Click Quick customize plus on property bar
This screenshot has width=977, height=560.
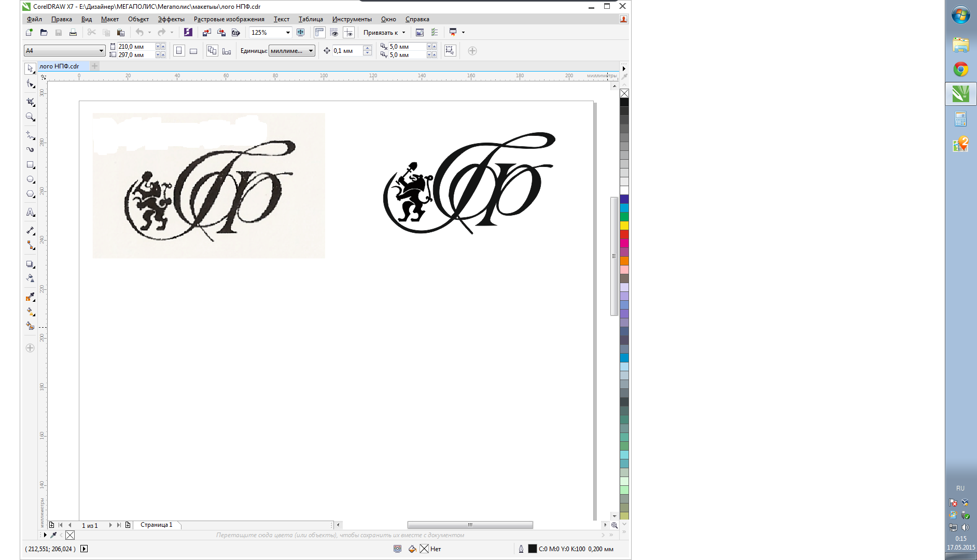click(x=472, y=51)
